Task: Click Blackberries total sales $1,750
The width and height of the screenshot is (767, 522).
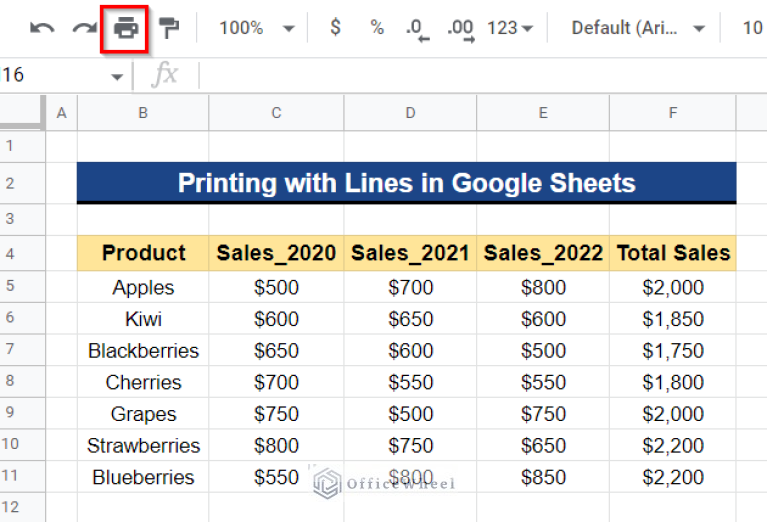Action: [673, 350]
